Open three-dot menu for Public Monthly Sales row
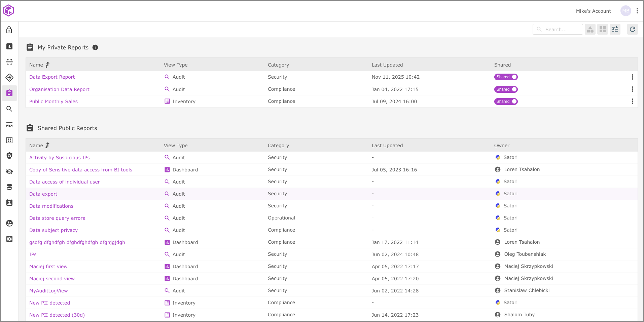Screen dimensions: 644x322 point(632,102)
